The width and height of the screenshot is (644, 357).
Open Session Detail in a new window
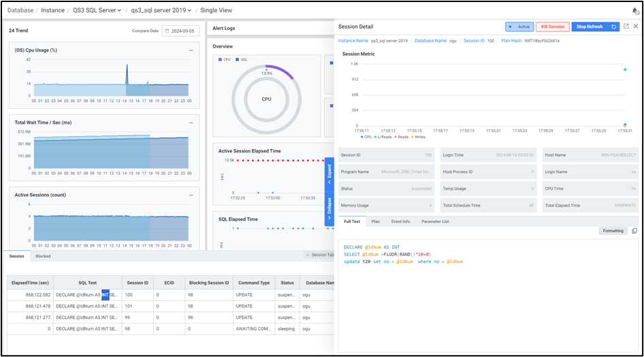pos(626,27)
